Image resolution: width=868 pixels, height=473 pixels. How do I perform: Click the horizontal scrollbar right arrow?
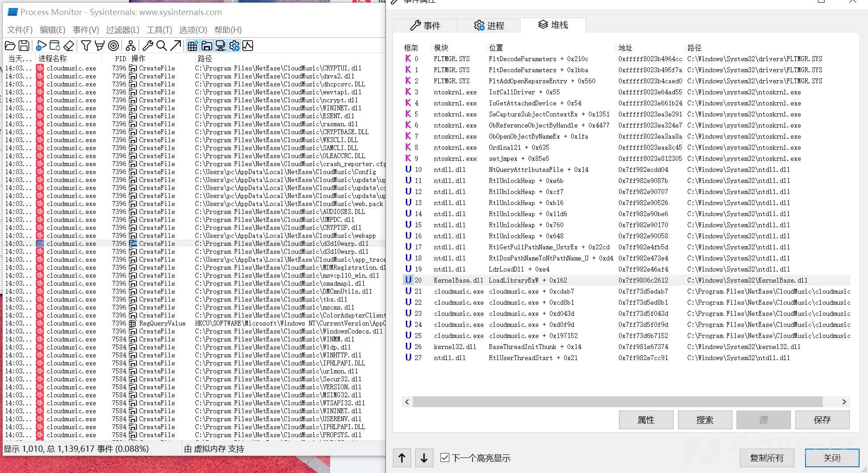click(x=844, y=402)
